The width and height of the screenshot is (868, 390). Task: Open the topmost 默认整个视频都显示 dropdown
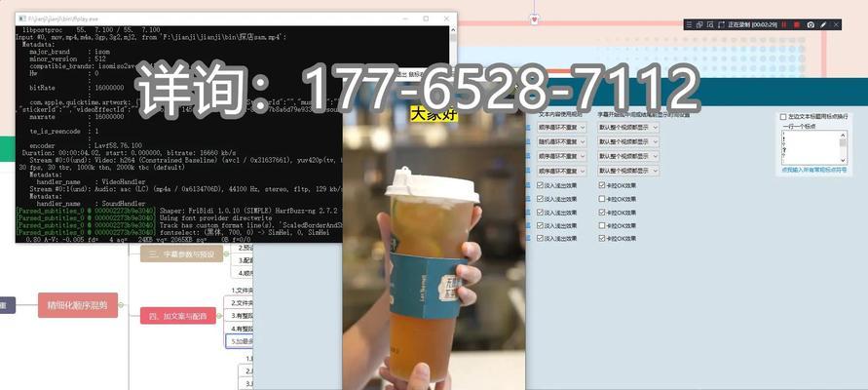coord(628,128)
